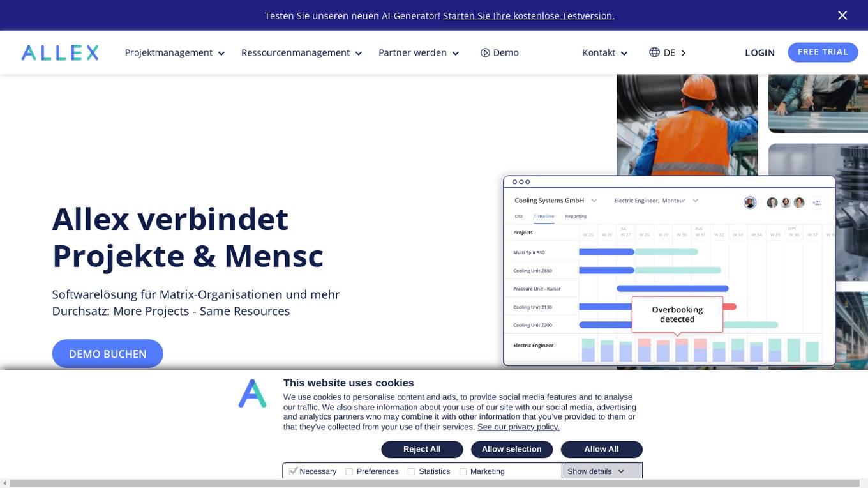Open the privacy policy link
The width and height of the screenshot is (868, 488).
point(518,427)
